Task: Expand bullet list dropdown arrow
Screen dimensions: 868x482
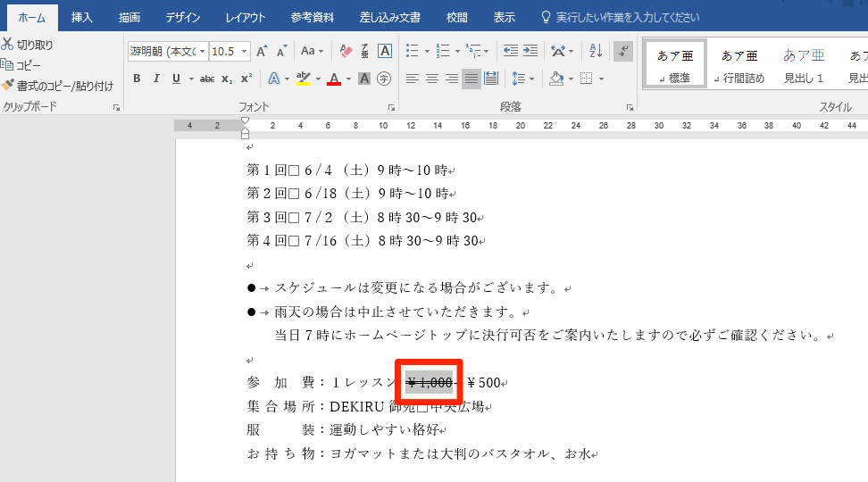Action: point(427,52)
